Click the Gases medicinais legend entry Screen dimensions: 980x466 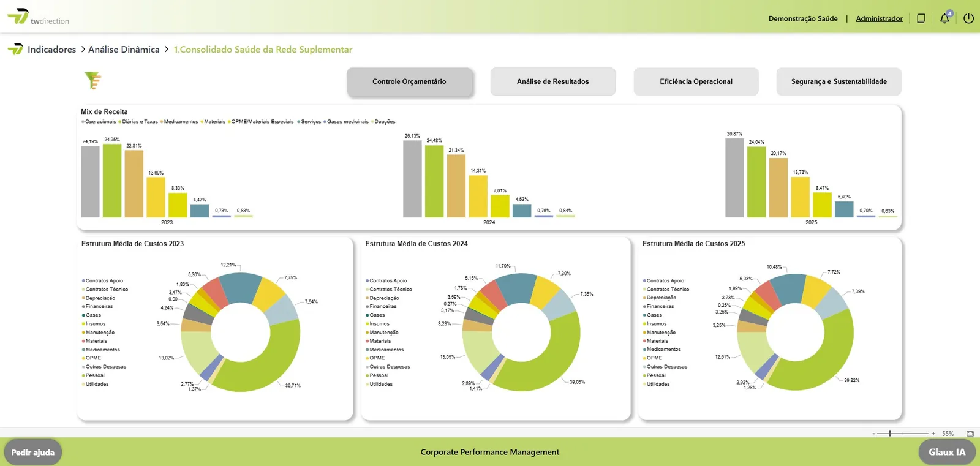pyautogui.click(x=346, y=122)
